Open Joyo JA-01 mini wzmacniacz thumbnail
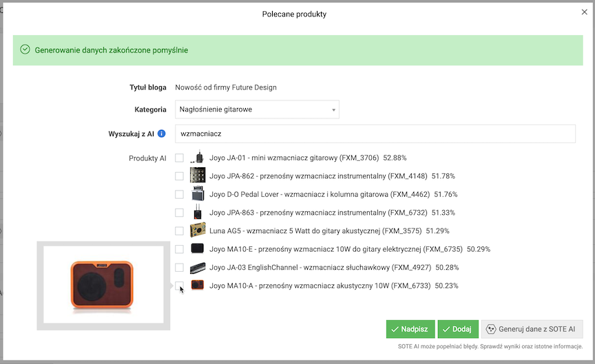 [x=198, y=158]
